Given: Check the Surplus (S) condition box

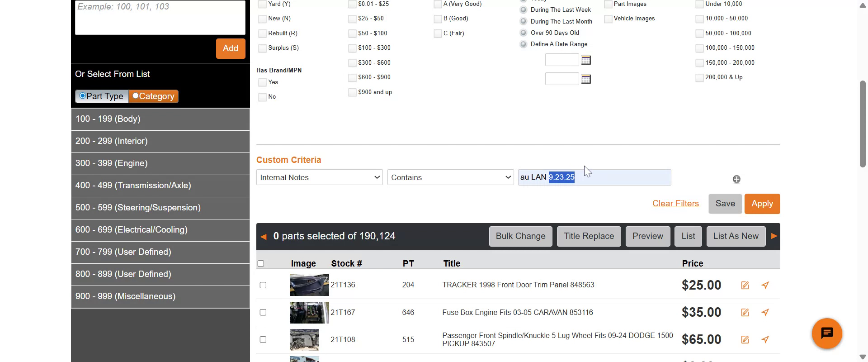Looking at the screenshot, I should 262,48.
